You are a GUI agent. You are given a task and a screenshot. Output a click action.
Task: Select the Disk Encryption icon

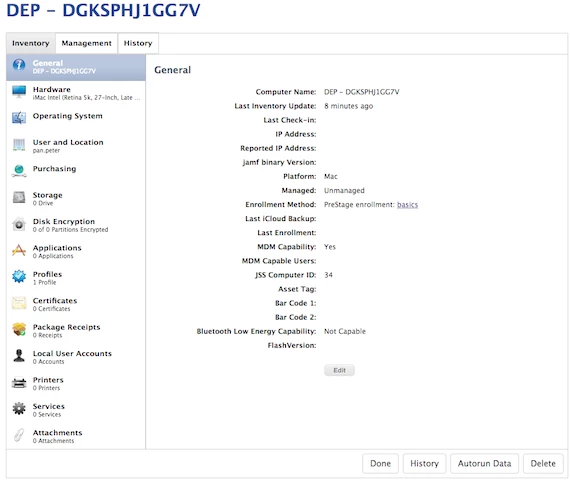pyautogui.click(x=19, y=224)
